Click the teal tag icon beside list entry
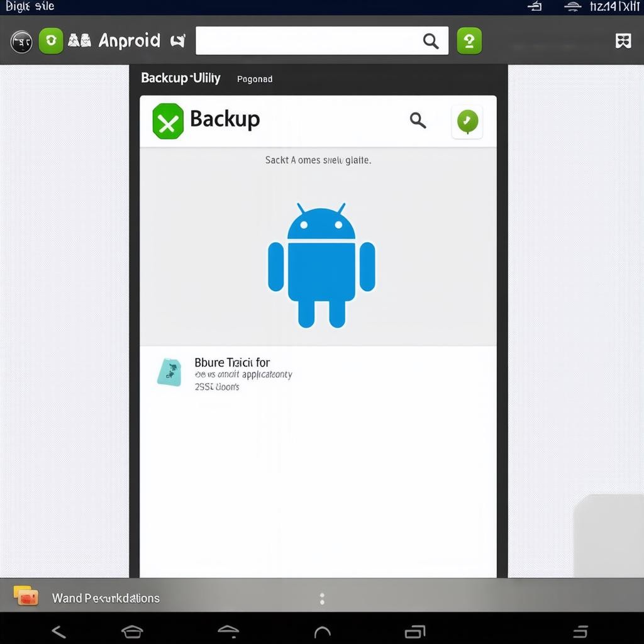Viewport: 644px width, 644px height. click(x=169, y=372)
